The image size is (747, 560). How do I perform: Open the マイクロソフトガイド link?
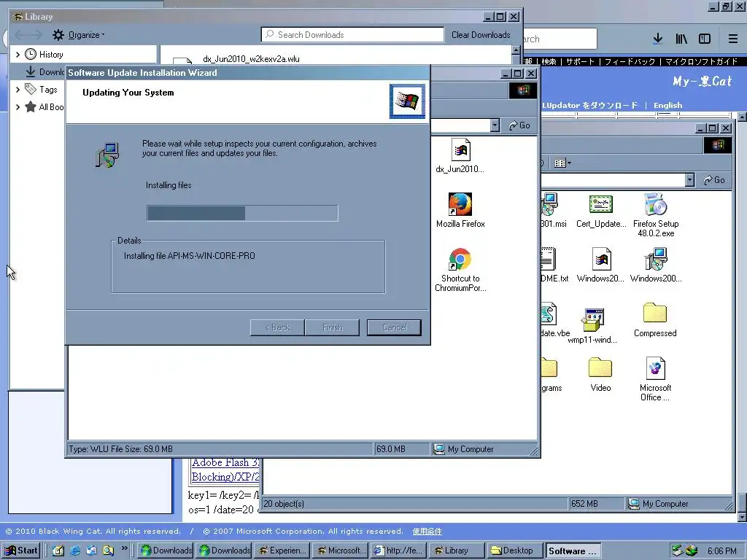point(701,61)
